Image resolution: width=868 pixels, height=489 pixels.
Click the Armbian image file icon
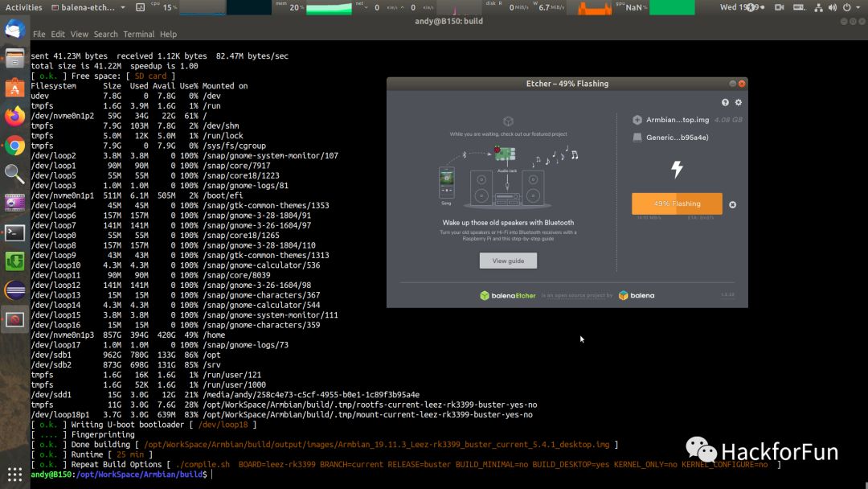(637, 120)
